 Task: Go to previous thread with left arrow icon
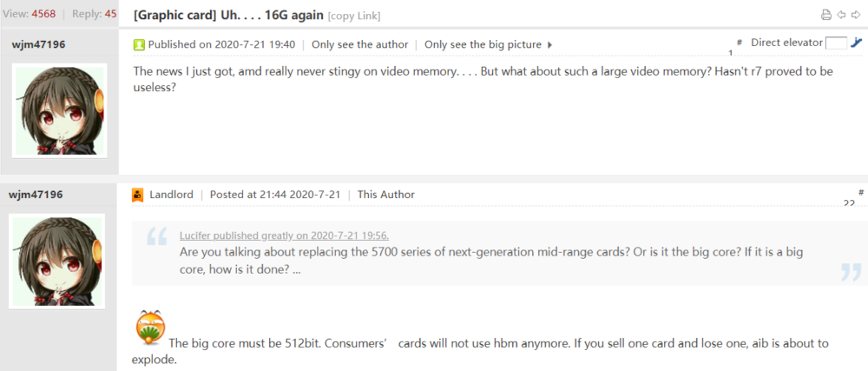click(841, 15)
